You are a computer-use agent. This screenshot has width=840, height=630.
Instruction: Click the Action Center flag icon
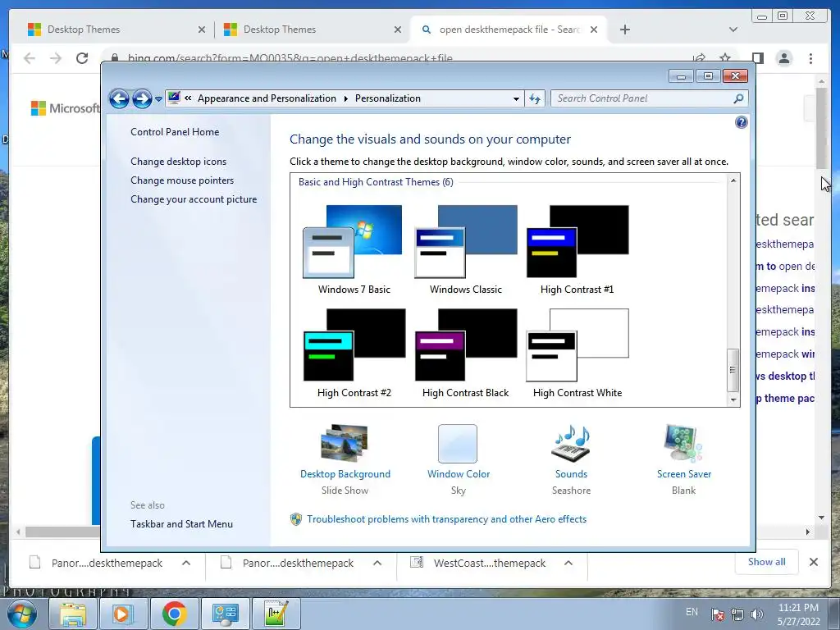[717, 614]
